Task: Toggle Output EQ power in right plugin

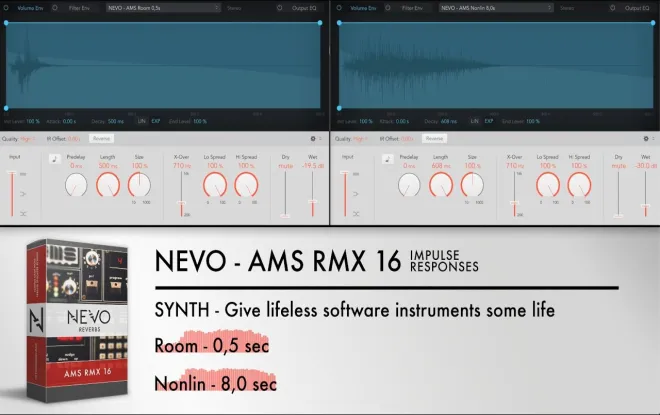Action: (612, 8)
